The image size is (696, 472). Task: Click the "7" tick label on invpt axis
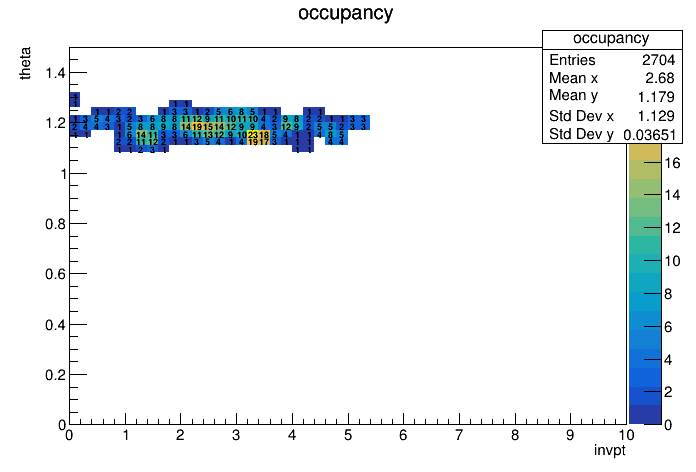coord(459,435)
